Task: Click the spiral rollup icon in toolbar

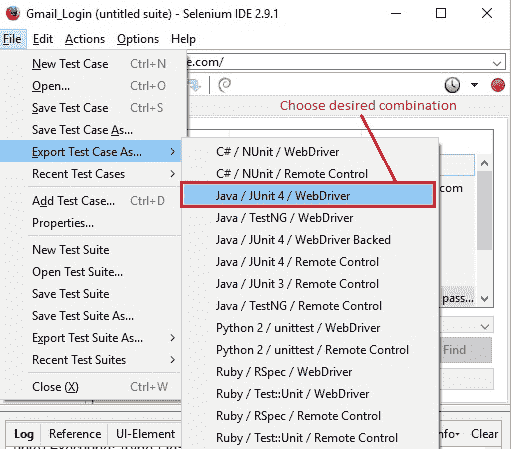Action: [x=224, y=85]
